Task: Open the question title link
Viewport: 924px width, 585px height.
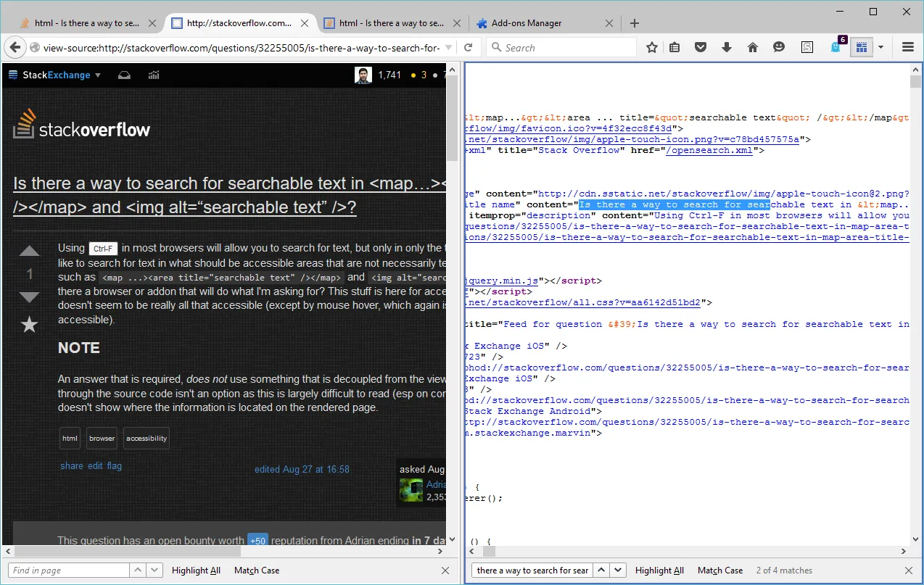Action: (x=228, y=195)
